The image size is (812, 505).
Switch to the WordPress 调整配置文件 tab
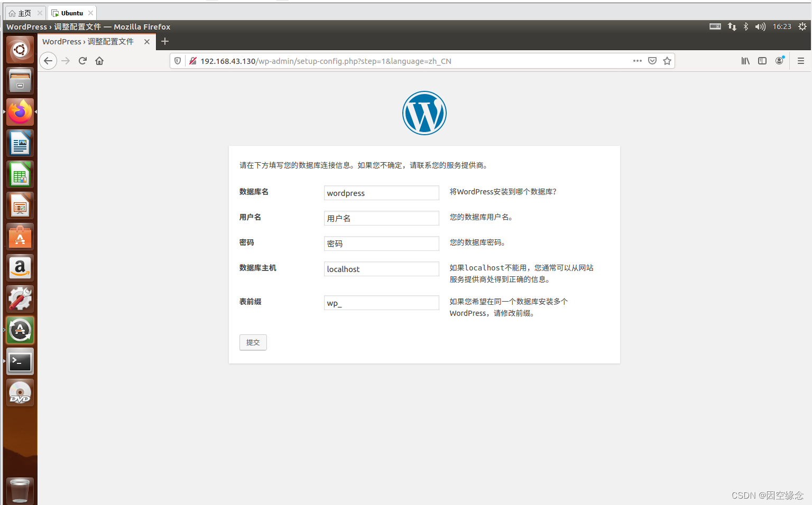tap(88, 41)
